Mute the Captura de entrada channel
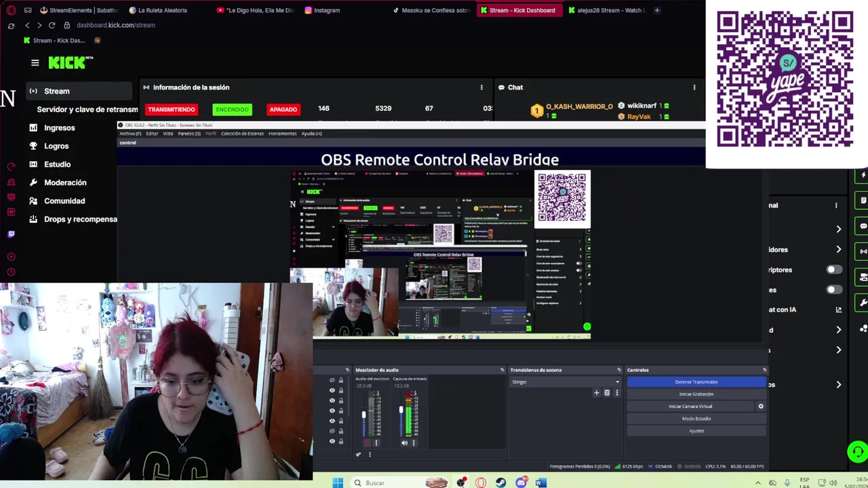The width and height of the screenshot is (868, 488). pos(404,443)
